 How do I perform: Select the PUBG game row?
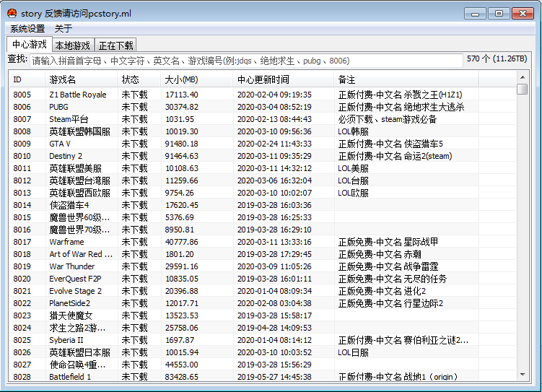[x=263, y=107]
